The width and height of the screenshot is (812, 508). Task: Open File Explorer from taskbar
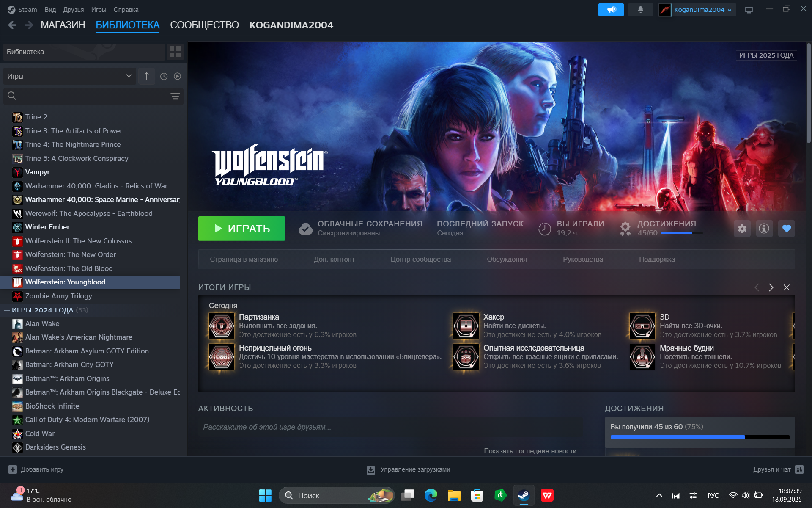454,495
